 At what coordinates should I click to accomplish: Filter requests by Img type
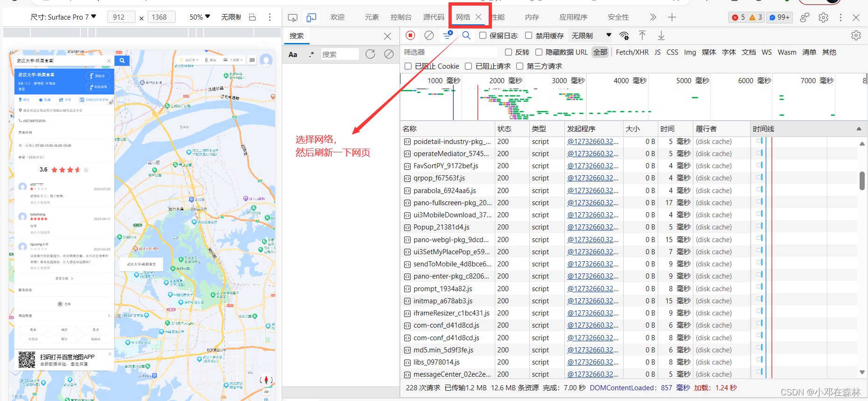(x=690, y=52)
